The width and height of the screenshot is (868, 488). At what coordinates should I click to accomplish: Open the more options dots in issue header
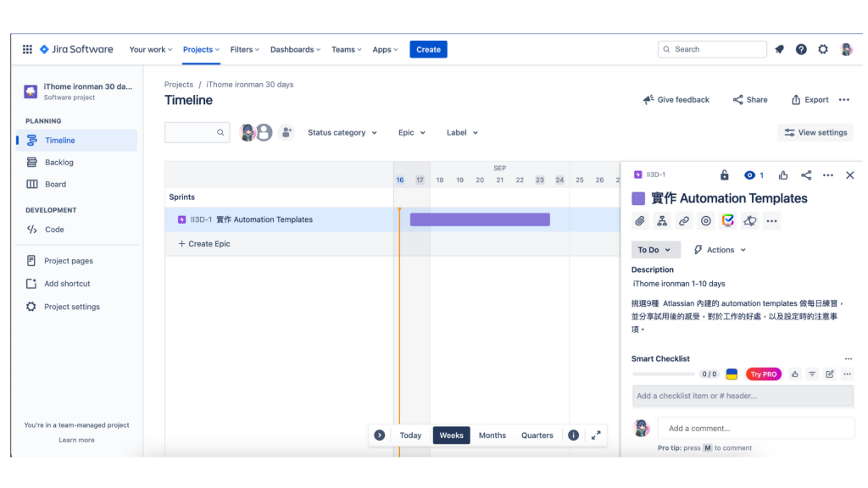pyautogui.click(x=827, y=175)
